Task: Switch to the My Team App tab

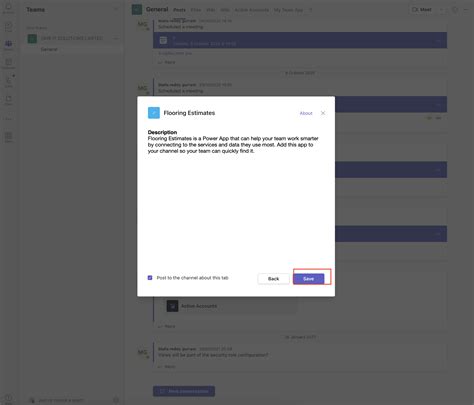Action: [288, 10]
